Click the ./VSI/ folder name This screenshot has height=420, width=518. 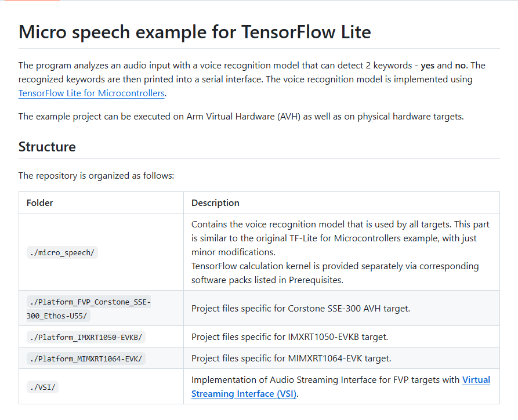pyautogui.click(x=42, y=387)
